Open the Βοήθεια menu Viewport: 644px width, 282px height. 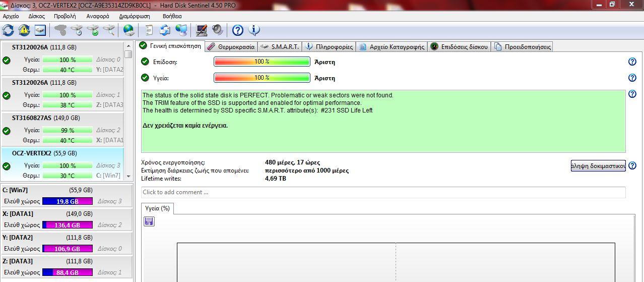(172, 16)
